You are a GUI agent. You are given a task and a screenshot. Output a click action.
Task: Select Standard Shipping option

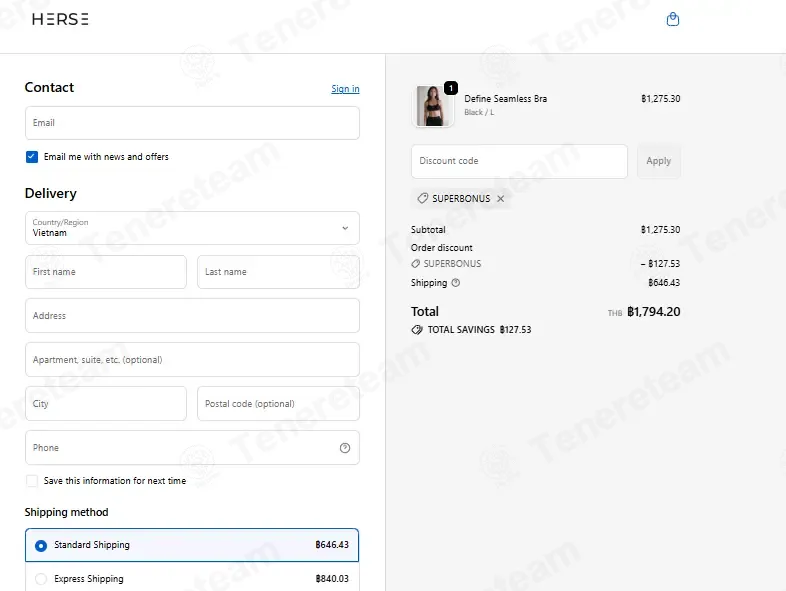[x=192, y=545]
